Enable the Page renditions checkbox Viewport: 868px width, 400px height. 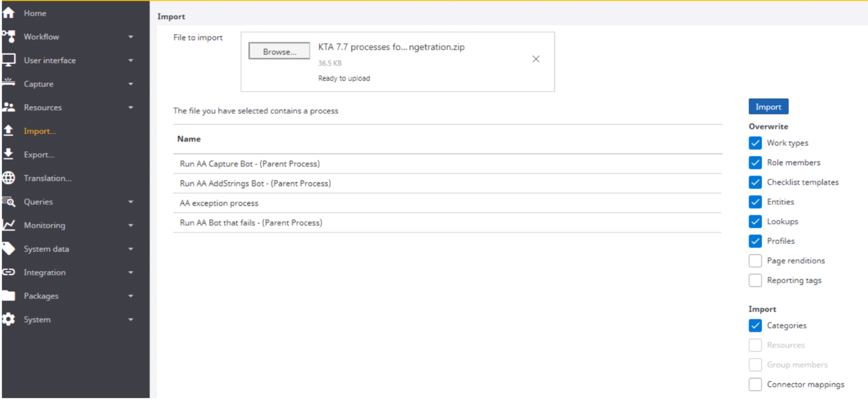[755, 261]
